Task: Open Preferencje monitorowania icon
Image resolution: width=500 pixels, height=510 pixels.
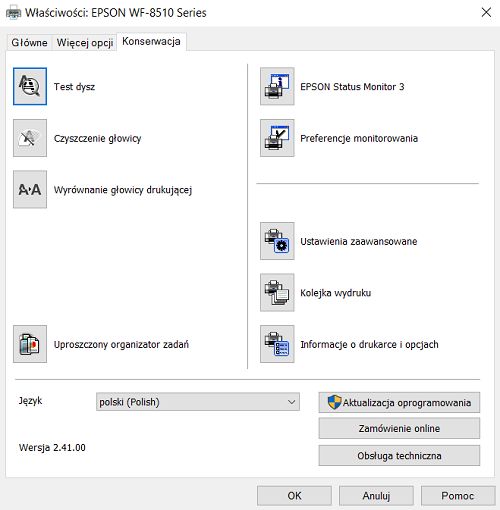Action: tap(277, 138)
